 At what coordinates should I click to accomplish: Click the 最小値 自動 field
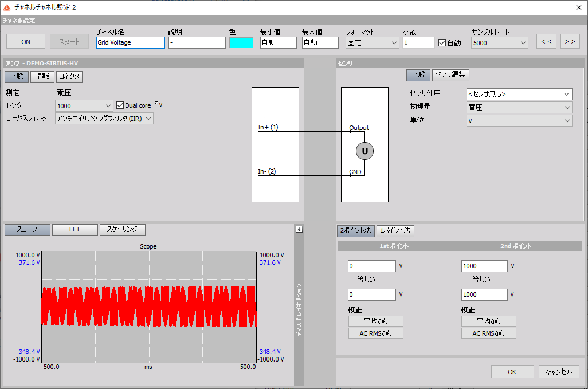tap(279, 43)
